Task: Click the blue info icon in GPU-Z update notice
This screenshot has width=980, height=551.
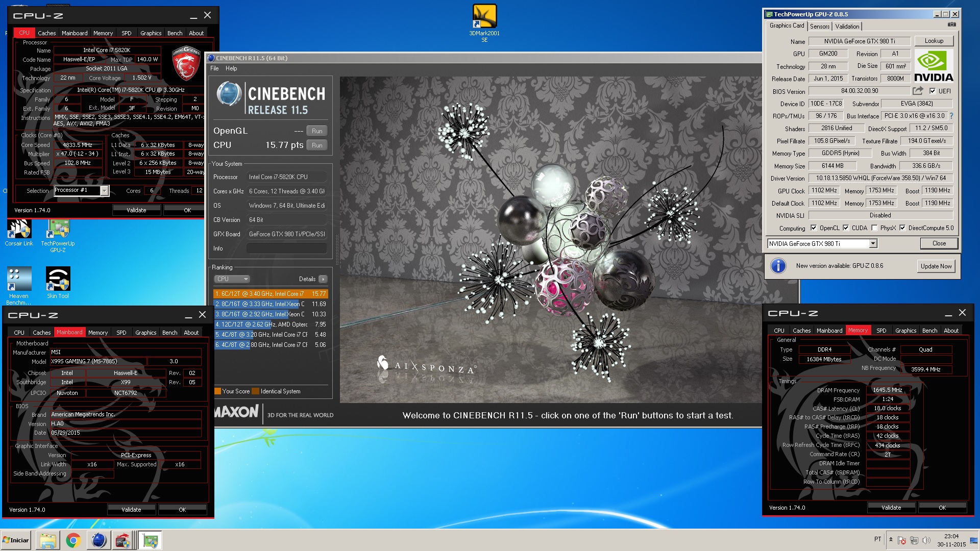Action: tap(778, 266)
